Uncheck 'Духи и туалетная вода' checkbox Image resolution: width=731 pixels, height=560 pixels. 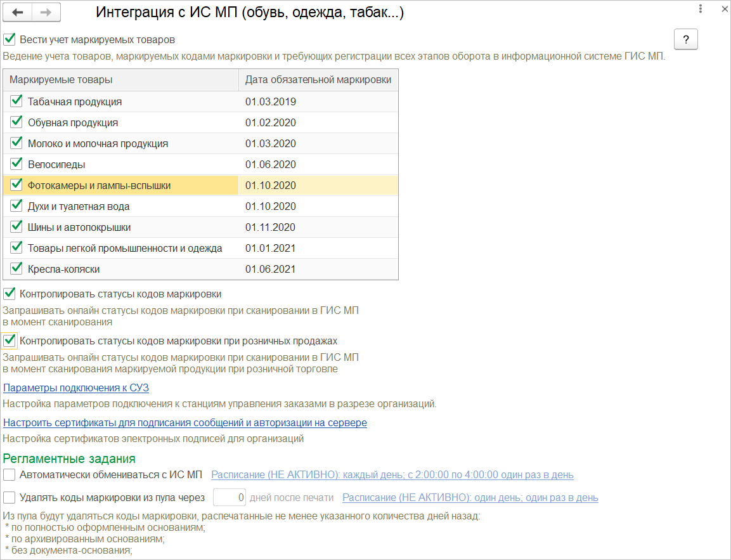point(16,205)
